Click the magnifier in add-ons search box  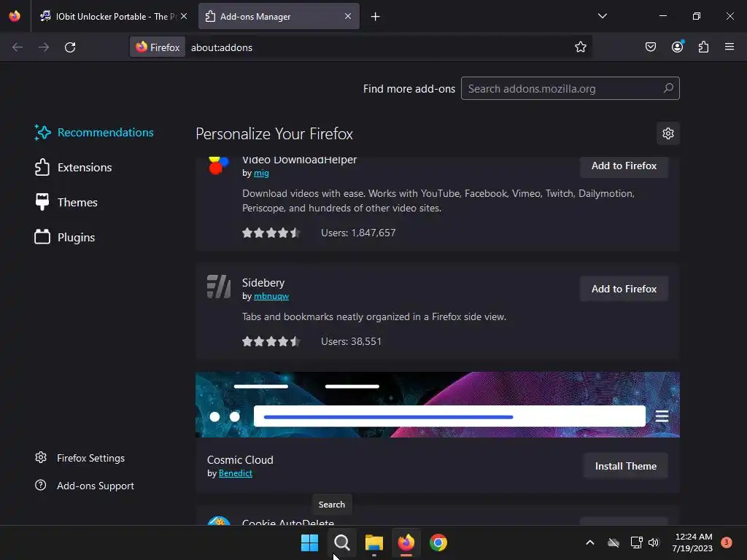(668, 88)
